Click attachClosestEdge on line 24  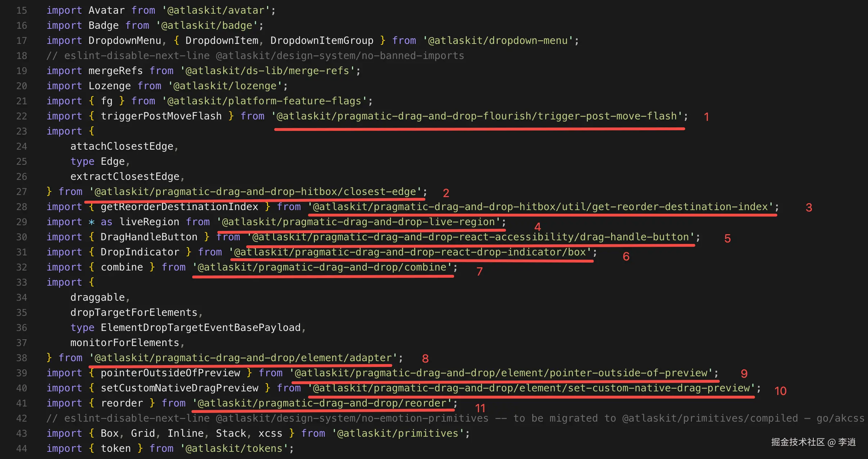[122, 146]
